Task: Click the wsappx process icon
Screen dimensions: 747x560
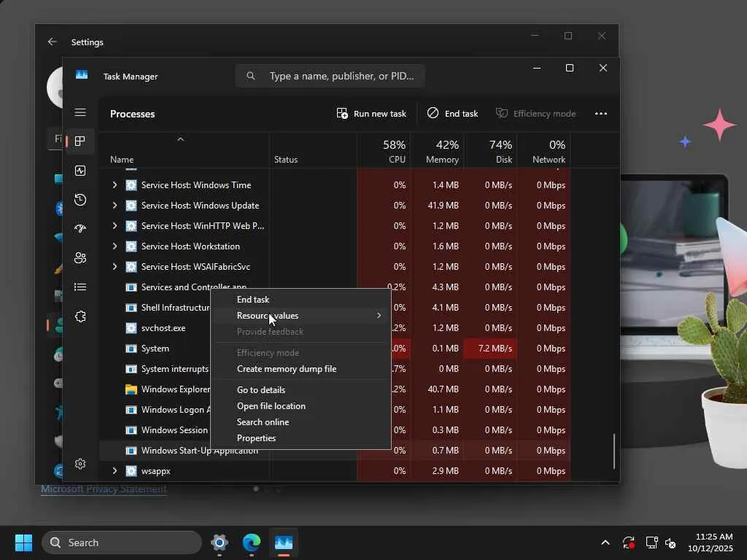Action: tap(131, 471)
